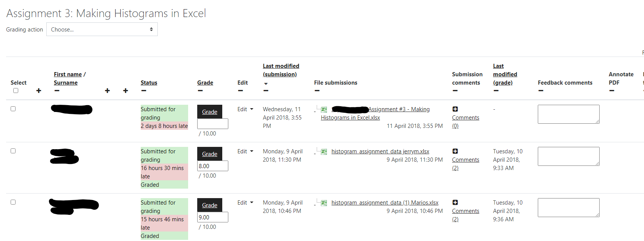Collapse the Status column with its minus icon
The width and height of the screenshot is (644, 241).
click(144, 91)
